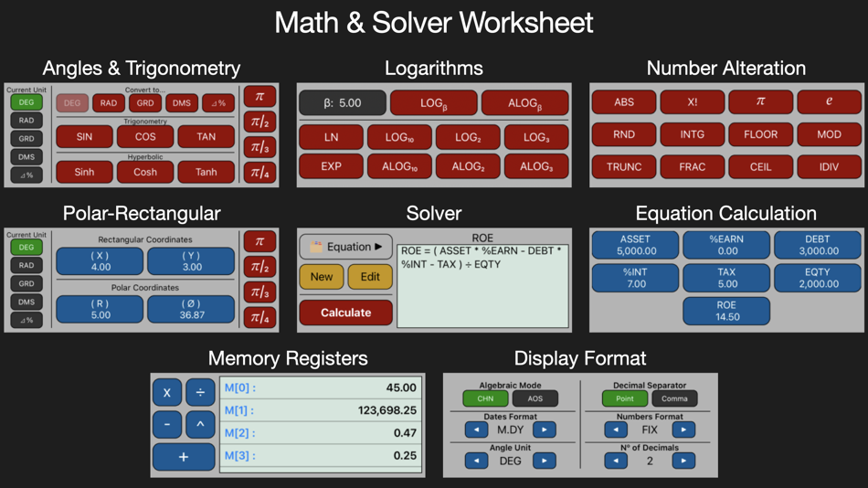Click π button in Polar-Rectangular panel
868x488 pixels.
(x=259, y=241)
